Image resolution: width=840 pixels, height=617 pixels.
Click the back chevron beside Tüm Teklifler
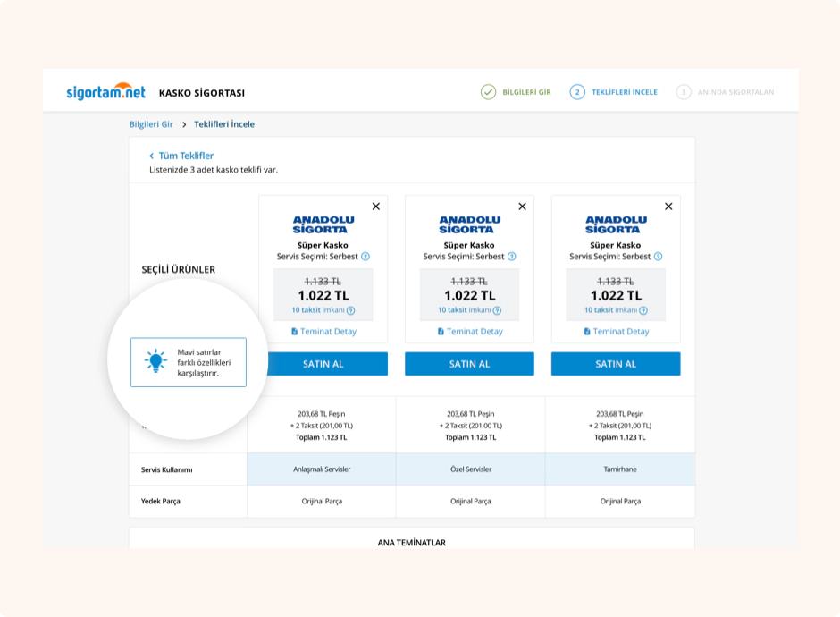coord(152,156)
